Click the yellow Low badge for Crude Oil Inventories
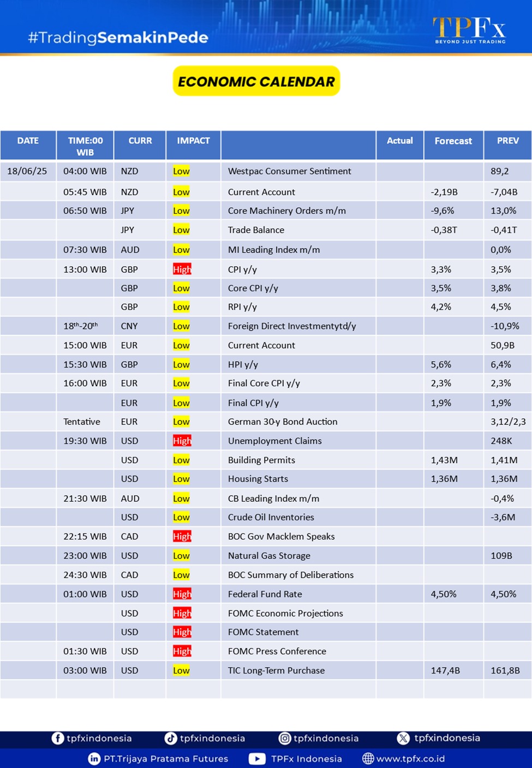Image resolution: width=532 pixels, height=768 pixels. click(181, 517)
